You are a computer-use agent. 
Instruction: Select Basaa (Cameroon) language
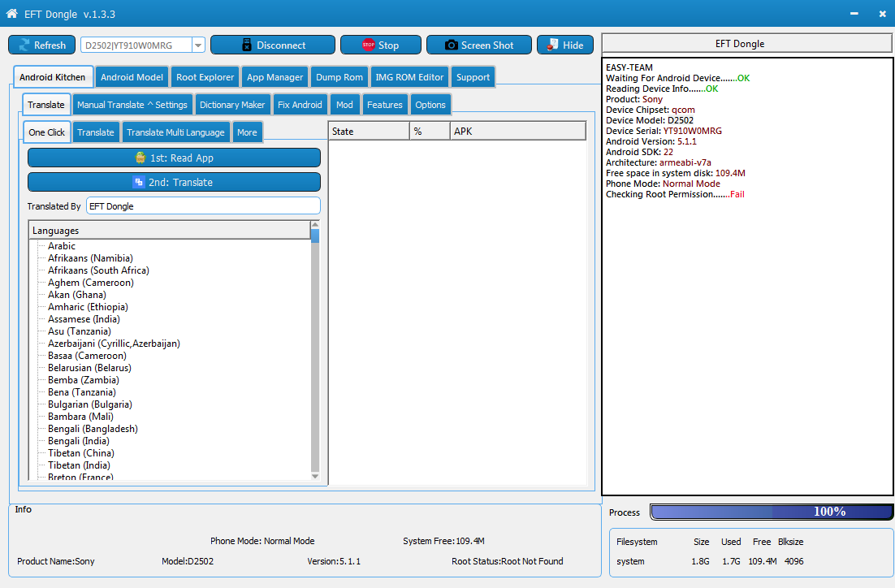88,356
